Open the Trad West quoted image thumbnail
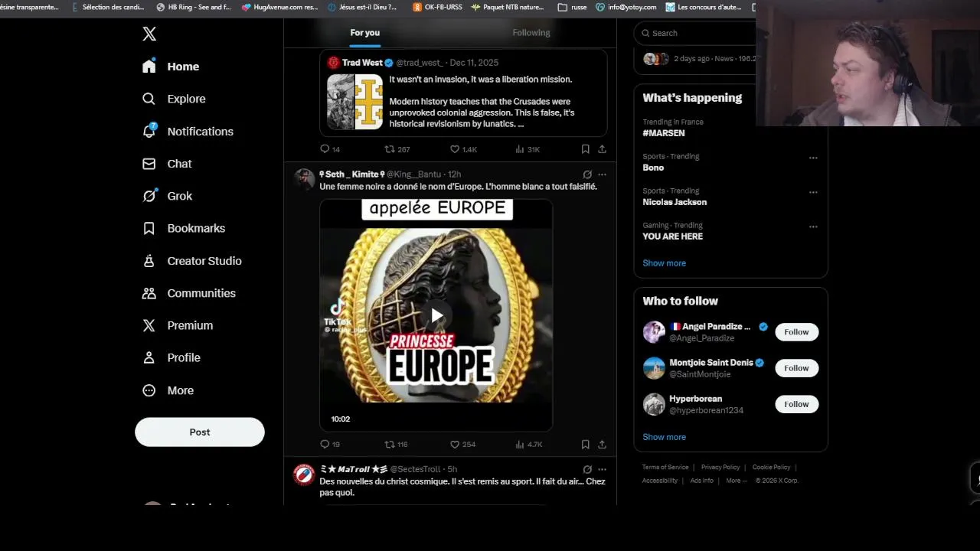The width and height of the screenshot is (980, 551). [x=354, y=102]
